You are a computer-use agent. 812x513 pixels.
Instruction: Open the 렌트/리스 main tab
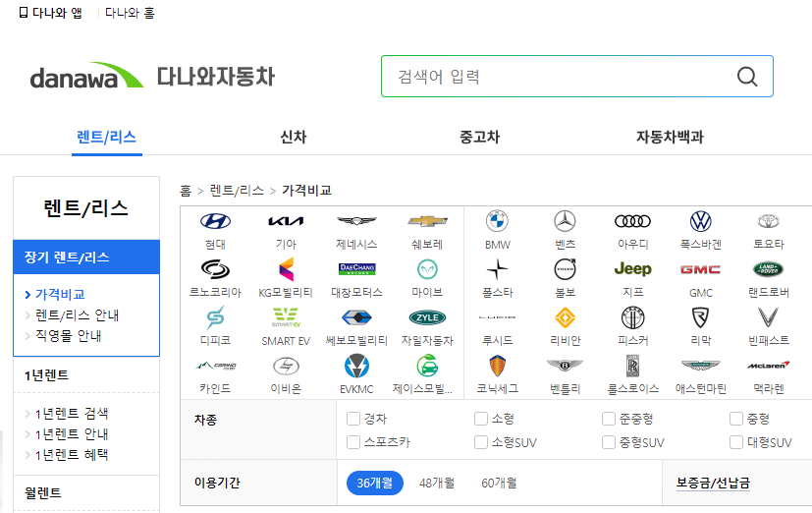107,138
